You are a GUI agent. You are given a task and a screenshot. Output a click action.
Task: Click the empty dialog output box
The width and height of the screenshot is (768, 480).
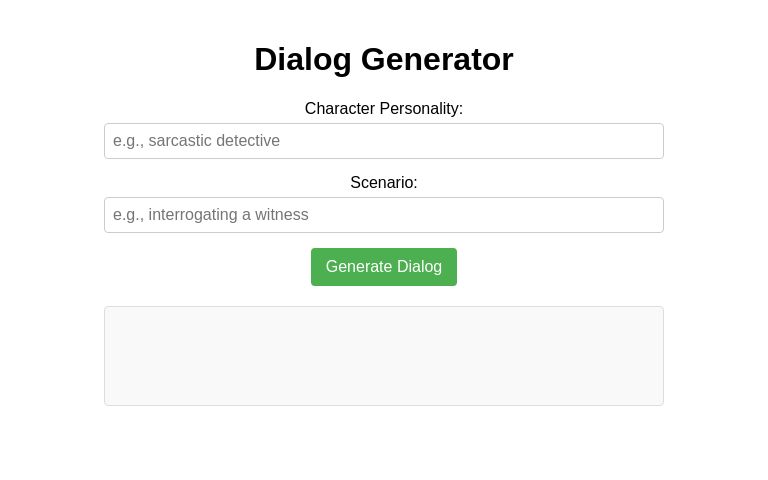pos(384,356)
